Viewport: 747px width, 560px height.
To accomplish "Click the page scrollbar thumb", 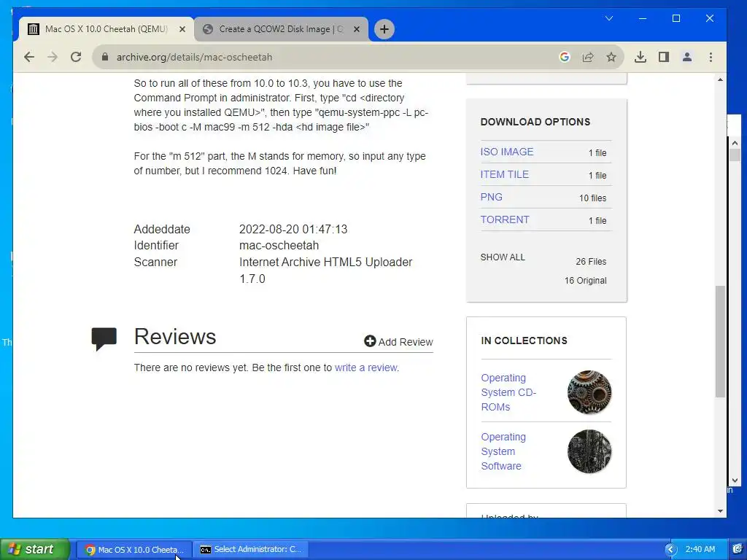I will (720, 341).
